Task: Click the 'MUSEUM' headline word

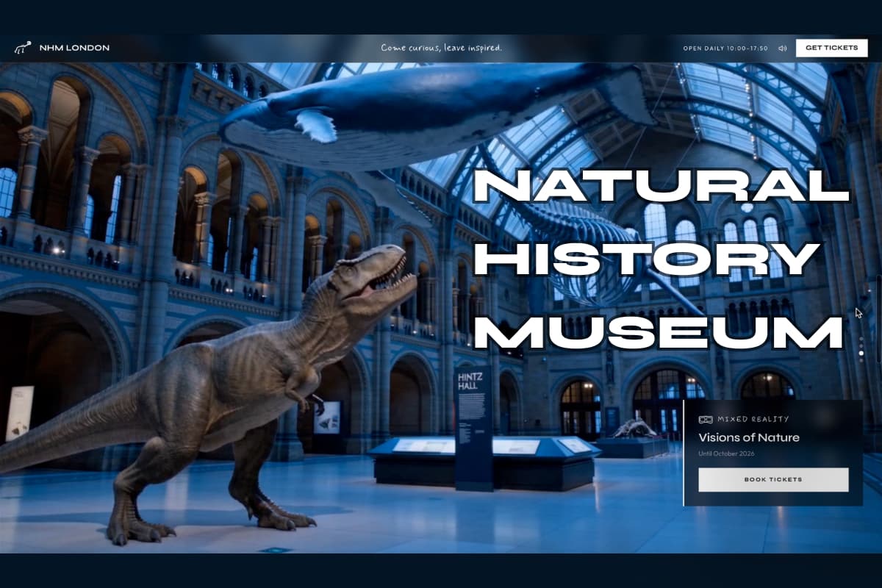Action: coord(658,332)
